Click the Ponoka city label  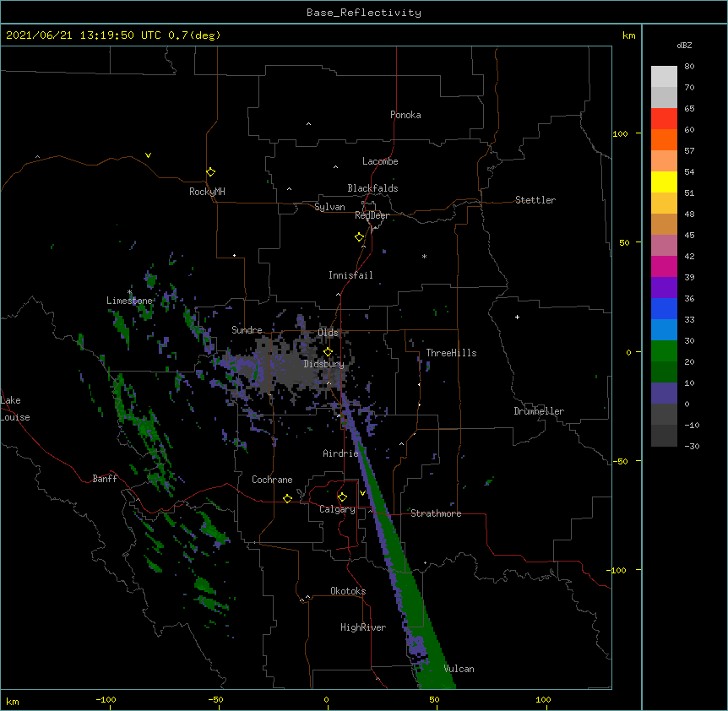405,115
